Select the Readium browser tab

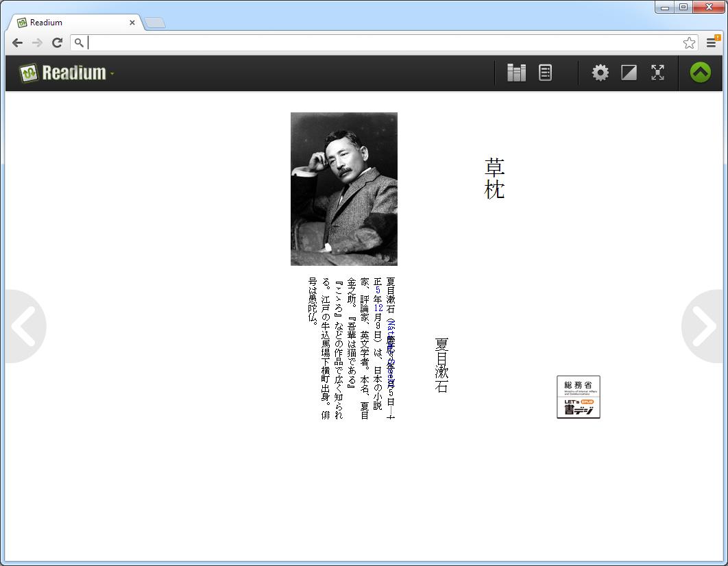(74, 22)
